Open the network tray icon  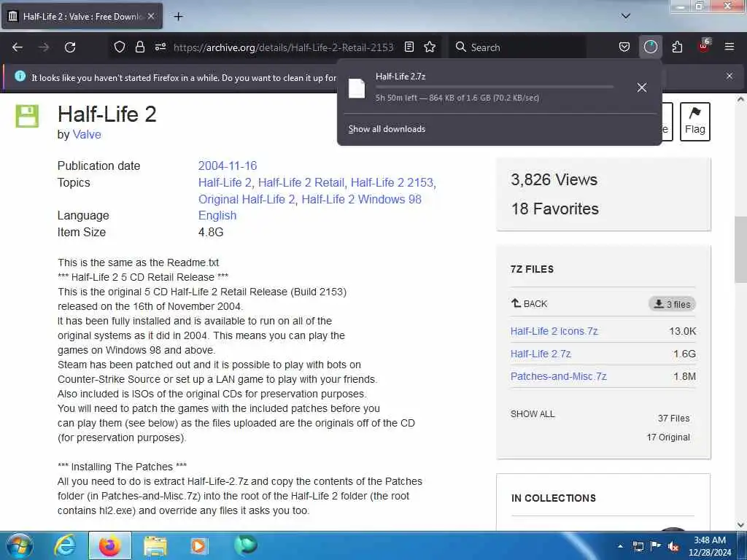(638, 546)
